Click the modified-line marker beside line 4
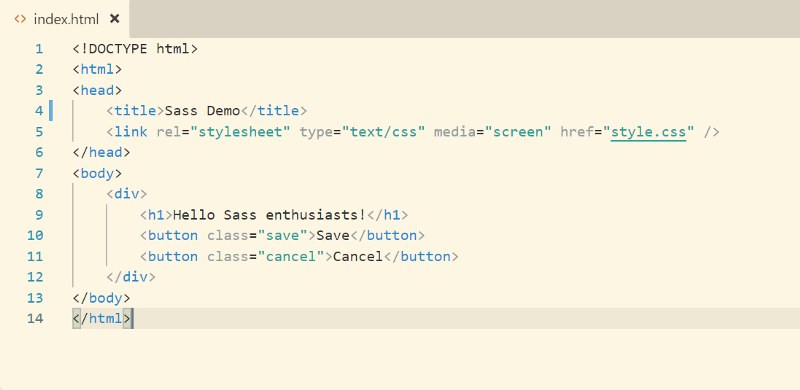The height and width of the screenshot is (390, 800). (x=51, y=111)
